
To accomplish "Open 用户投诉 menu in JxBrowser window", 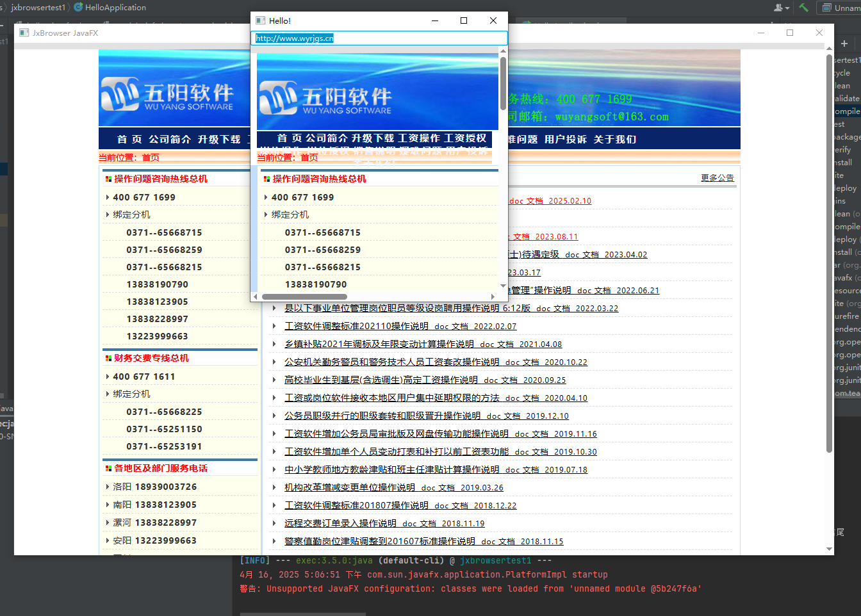I will (566, 140).
